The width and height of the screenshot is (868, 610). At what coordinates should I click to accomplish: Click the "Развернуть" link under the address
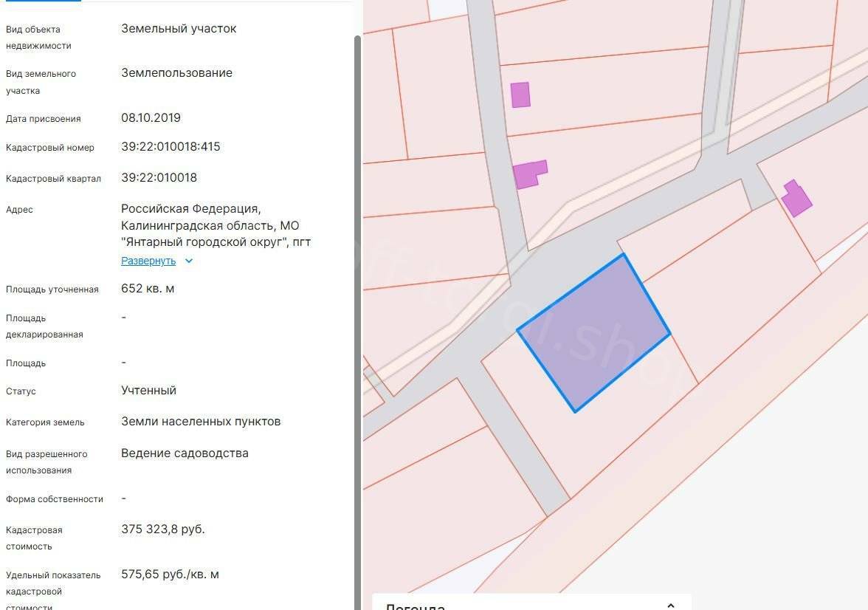click(x=148, y=261)
